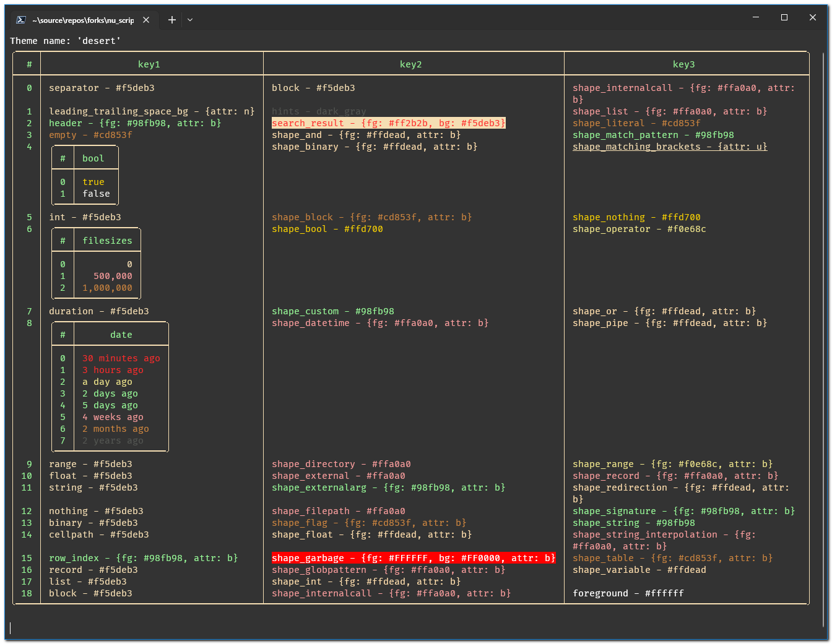Click the 'int - #f5deb3' entry
The height and width of the screenshot is (644, 832).
[x=85, y=217]
